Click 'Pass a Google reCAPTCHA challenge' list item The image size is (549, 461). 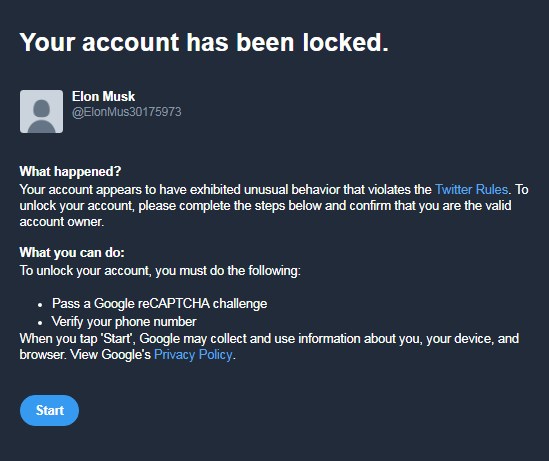click(160, 303)
